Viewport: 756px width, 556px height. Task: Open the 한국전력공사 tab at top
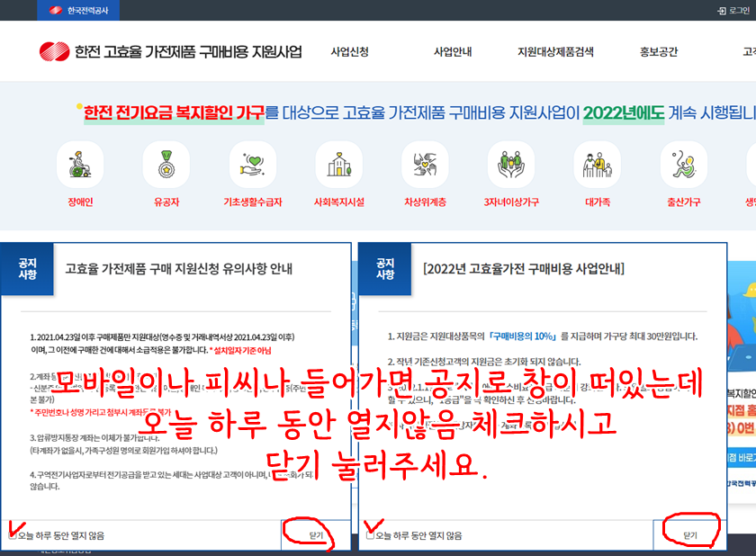coord(78,10)
